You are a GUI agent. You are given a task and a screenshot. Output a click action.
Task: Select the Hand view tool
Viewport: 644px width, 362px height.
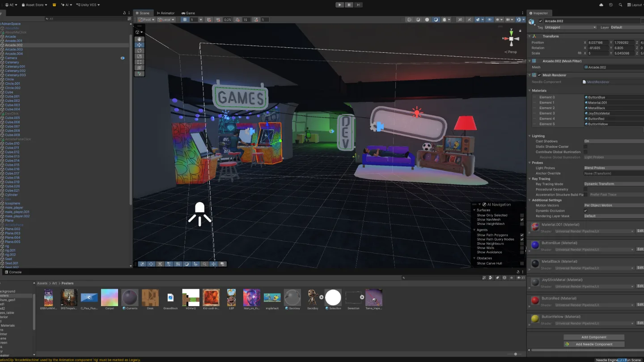pos(140,39)
